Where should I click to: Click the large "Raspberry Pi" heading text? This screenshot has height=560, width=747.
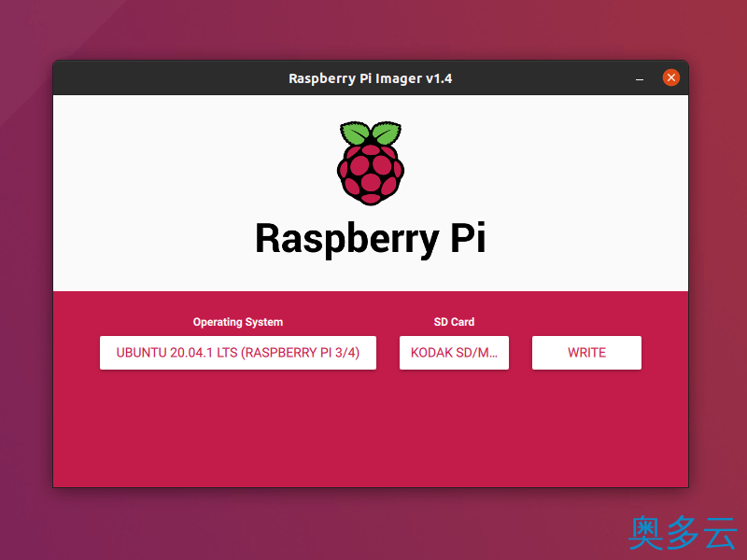371,239
